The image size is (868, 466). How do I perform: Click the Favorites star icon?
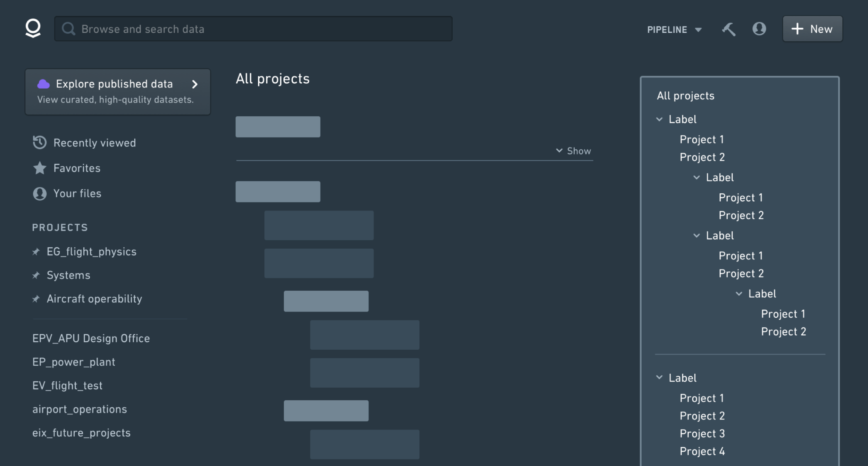40,168
